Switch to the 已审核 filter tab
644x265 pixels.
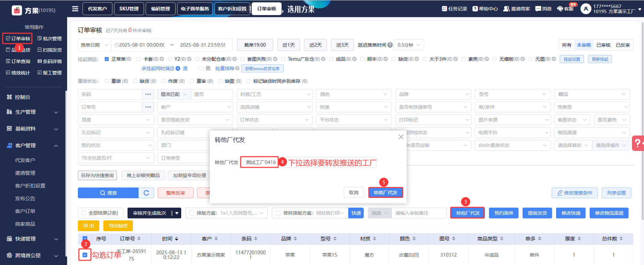[603, 45]
